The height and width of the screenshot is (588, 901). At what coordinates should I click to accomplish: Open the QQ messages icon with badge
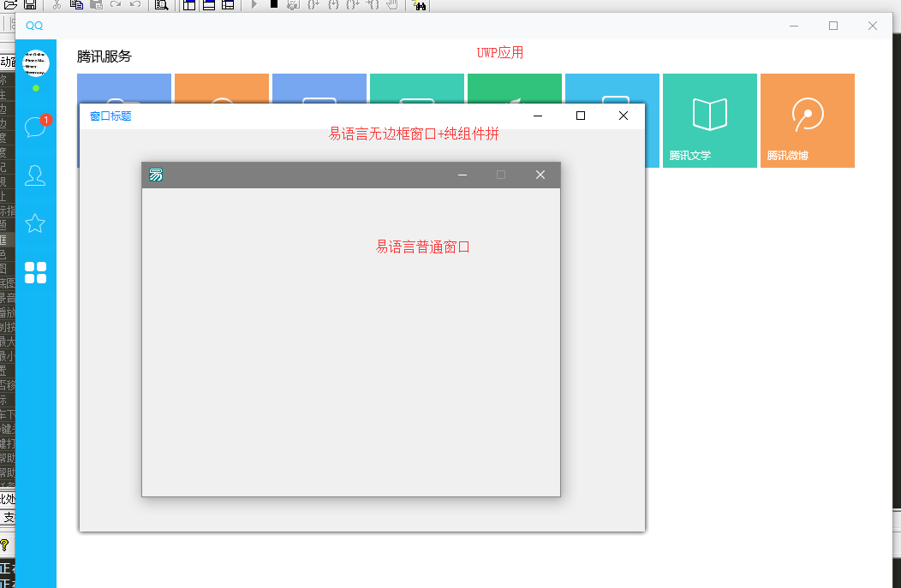pyautogui.click(x=37, y=126)
